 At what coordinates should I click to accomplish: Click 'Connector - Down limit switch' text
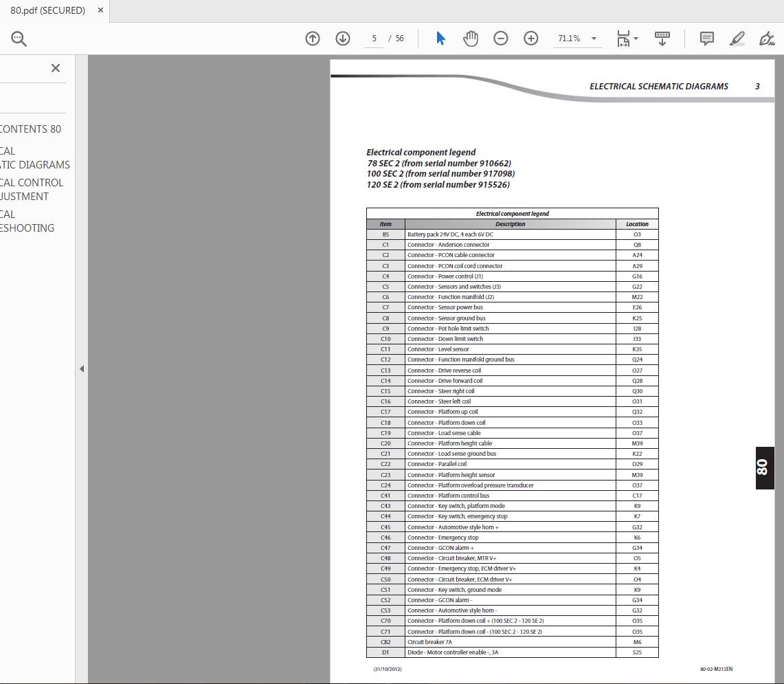click(x=445, y=339)
